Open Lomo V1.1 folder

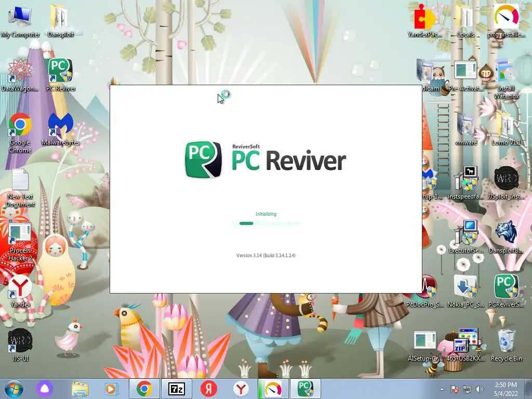pos(506,129)
